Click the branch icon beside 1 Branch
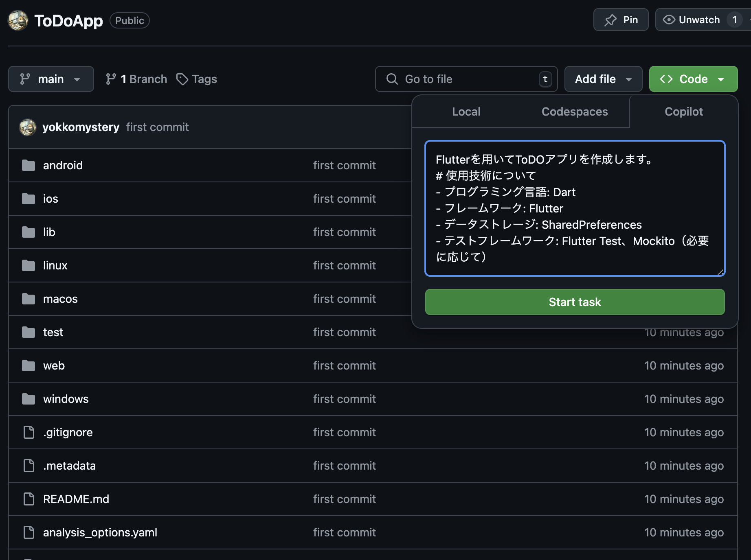This screenshot has width=751, height=560. tap(111, 79)
